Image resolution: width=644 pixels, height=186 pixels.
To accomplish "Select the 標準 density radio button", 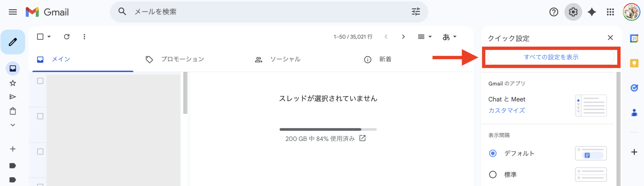I will tap(493, 175).
